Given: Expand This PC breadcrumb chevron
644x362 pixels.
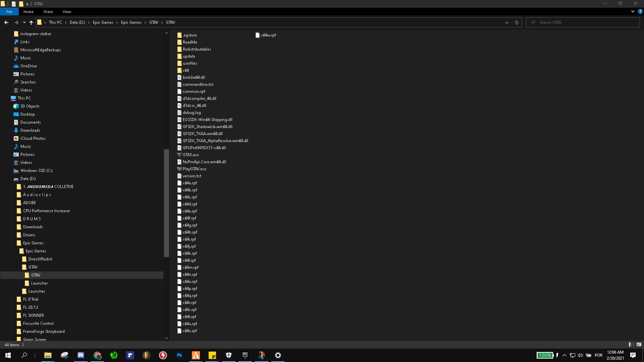Looking at the screenshot, I should [x=66, y=22].
